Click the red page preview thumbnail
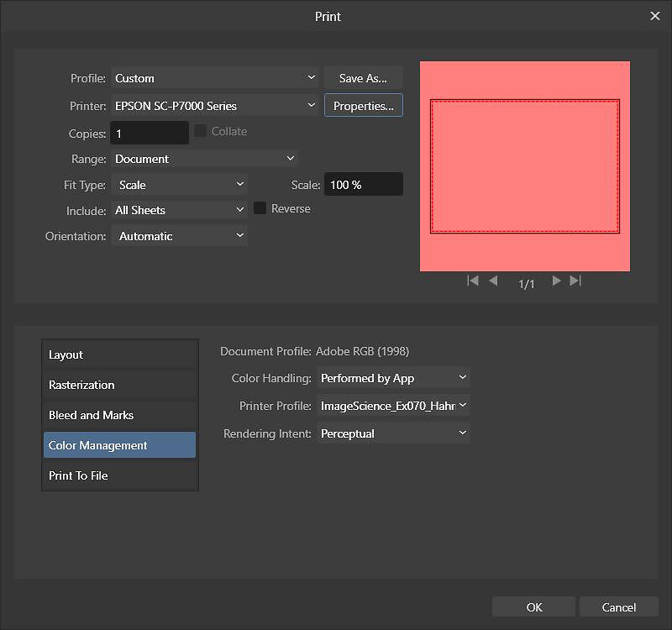 [525, 166]
